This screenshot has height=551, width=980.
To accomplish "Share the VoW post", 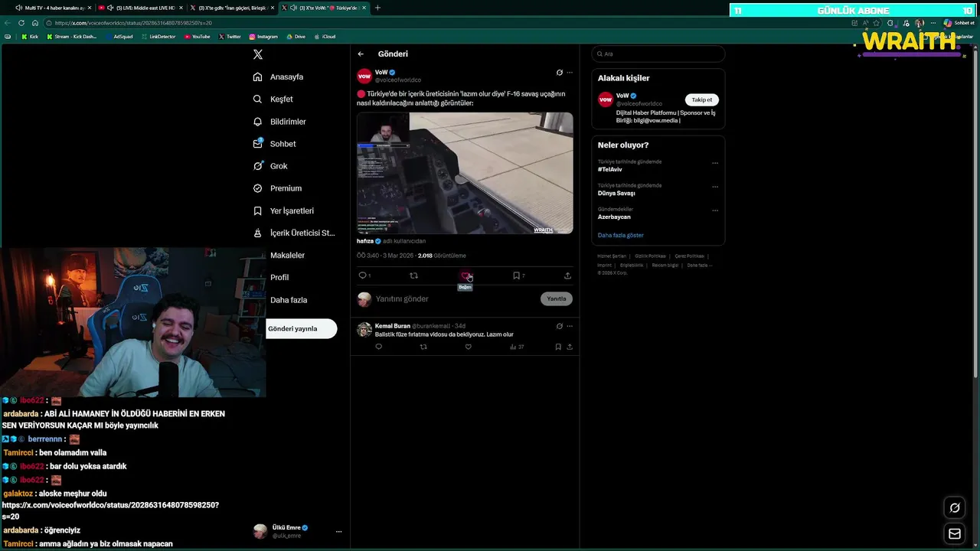I will (567, 275).
